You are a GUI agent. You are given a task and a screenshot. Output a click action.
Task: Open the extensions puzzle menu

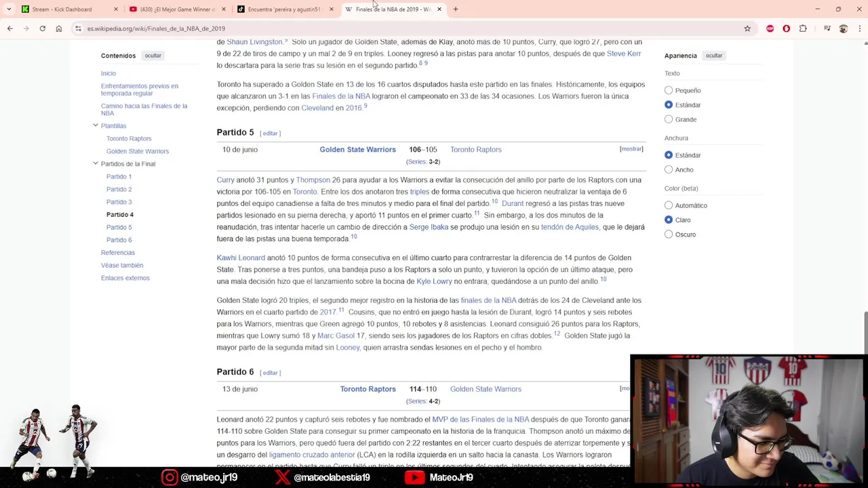pos(803,28)
